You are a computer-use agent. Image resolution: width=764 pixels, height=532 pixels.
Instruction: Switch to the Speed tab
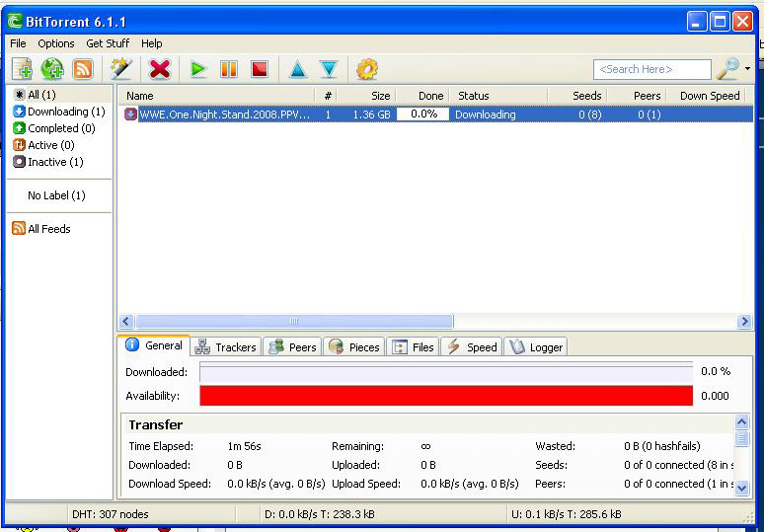472,347
